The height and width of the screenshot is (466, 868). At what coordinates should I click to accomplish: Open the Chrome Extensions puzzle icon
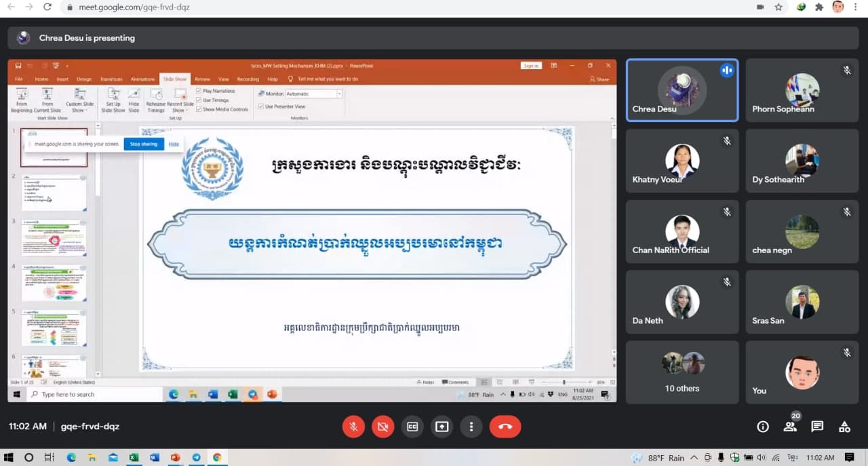click(819, 7)
